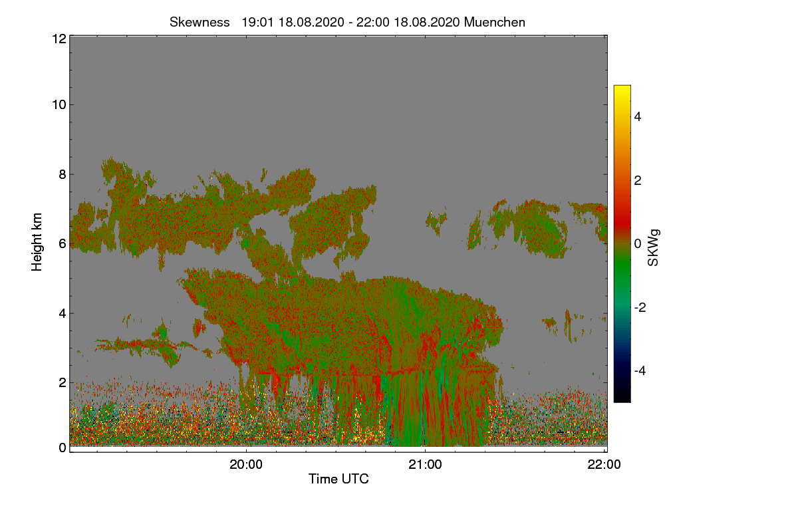Click the height axis '4' tick label
Viewport: 798px width, 532px height.
point(62,313)
